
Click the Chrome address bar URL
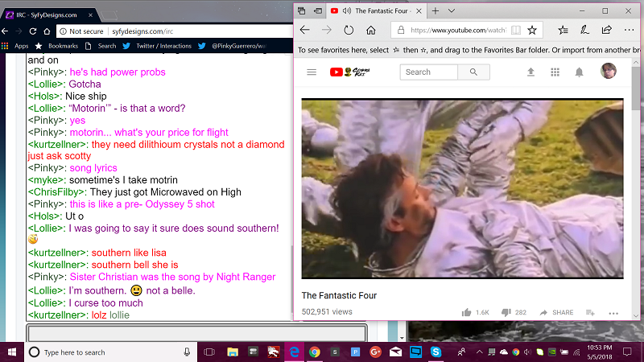coord(142,31)
